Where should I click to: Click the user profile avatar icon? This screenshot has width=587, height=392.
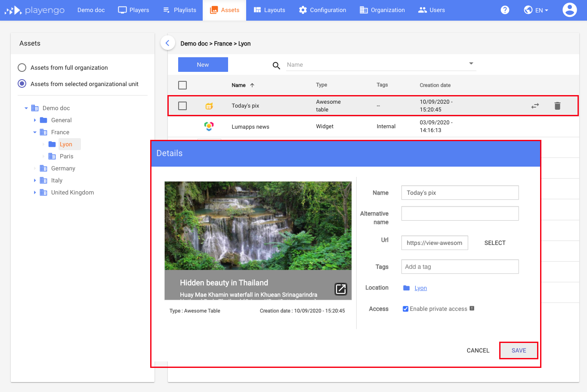[569, 9]
